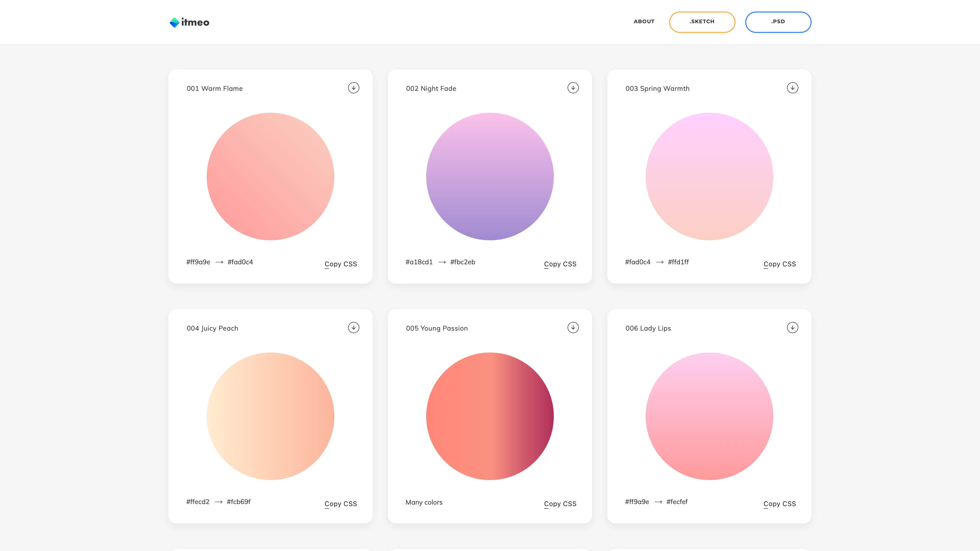Click the #fecfef hex color code

click(x=677, y=502)
